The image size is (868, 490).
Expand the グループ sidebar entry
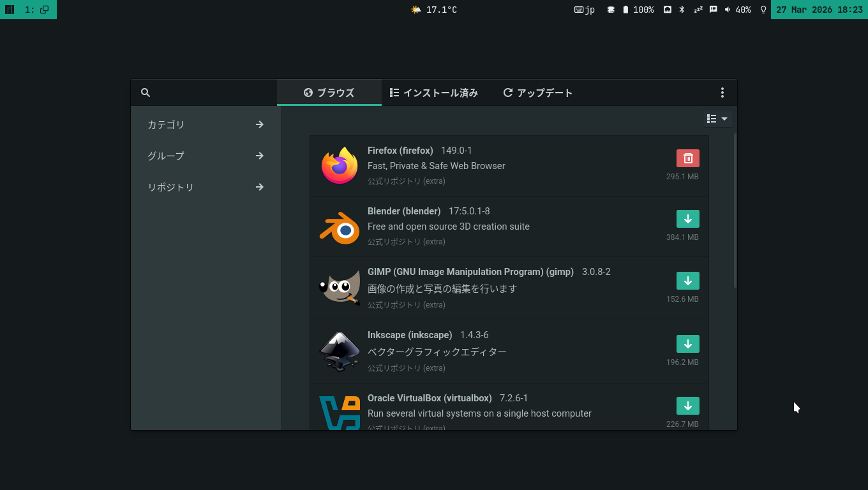pyautogui.click(x=206, y=156)
